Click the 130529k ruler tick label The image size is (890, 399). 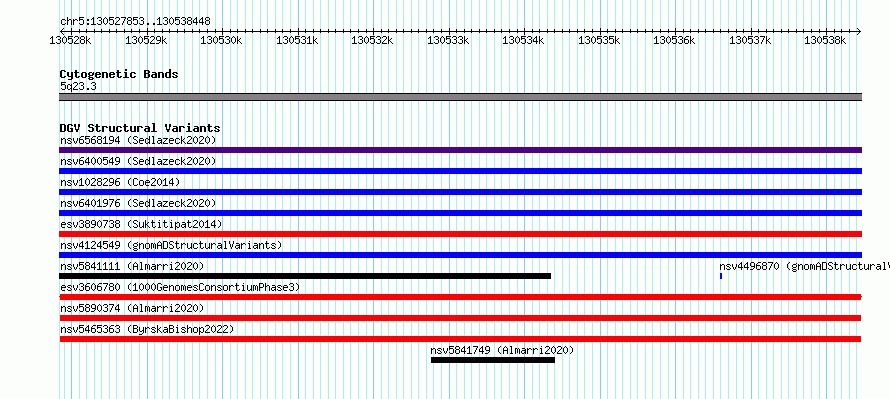pyautogui.click(x=146, y=40)
